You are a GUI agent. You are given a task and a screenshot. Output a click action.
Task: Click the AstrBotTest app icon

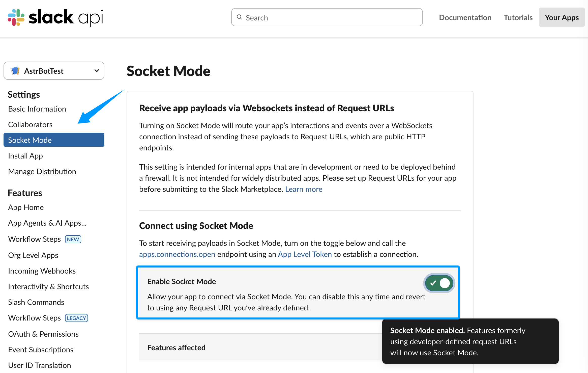(15, 71)
